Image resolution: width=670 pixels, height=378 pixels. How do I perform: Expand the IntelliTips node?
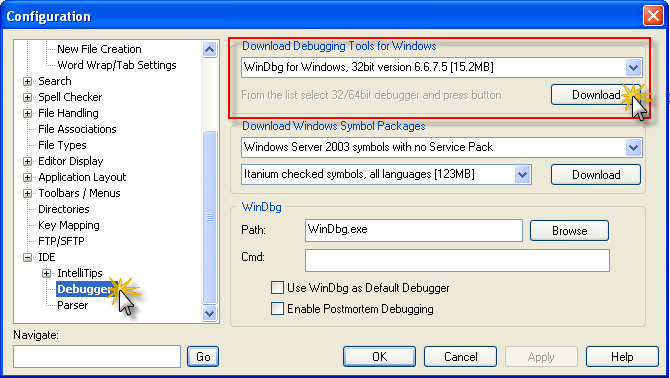point(47,273)
